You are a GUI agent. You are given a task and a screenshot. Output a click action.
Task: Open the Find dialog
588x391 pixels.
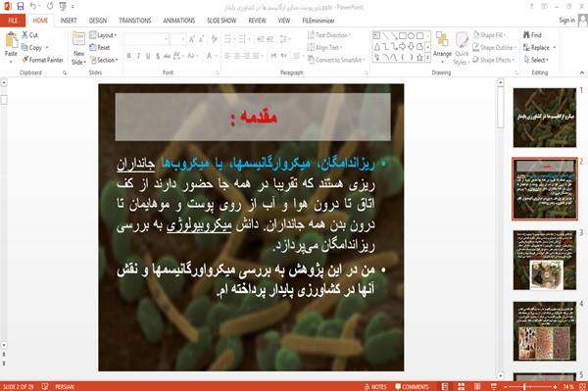pyautogui.click(x=532, y=35)
